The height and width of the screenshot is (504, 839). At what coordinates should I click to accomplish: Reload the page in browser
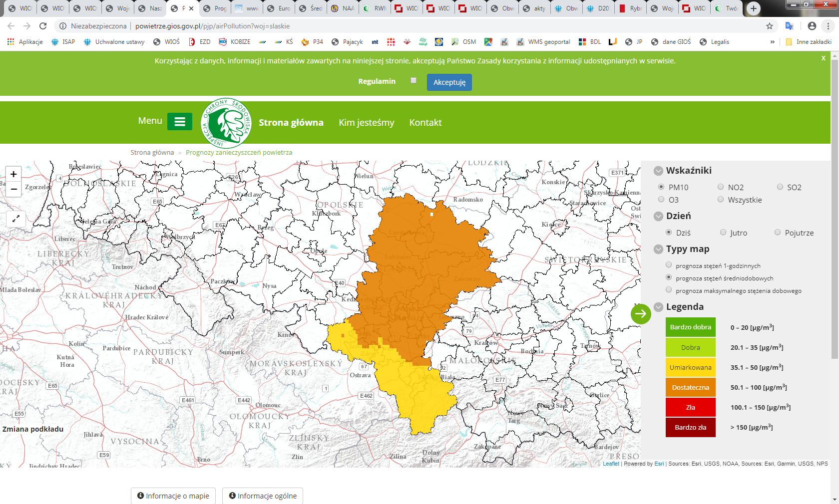coord(43,26)
